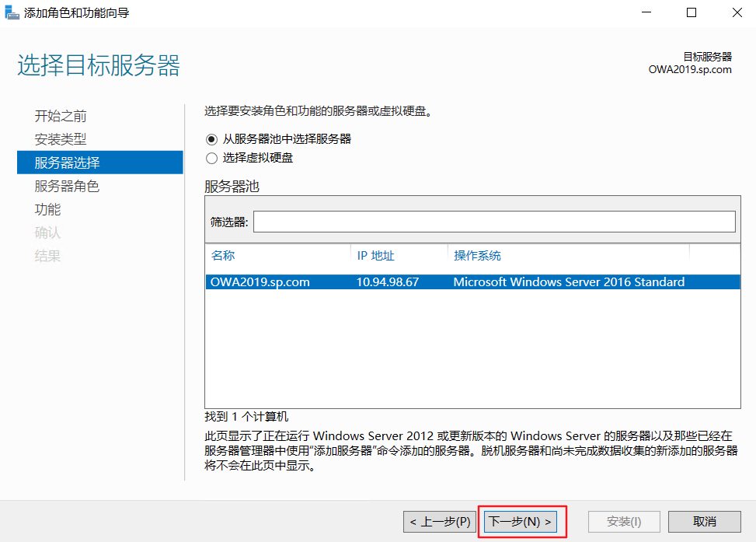Viewport: 756px width, 542px height.
Task: Click the 上一步(P) button
Action: coord(441,522)
